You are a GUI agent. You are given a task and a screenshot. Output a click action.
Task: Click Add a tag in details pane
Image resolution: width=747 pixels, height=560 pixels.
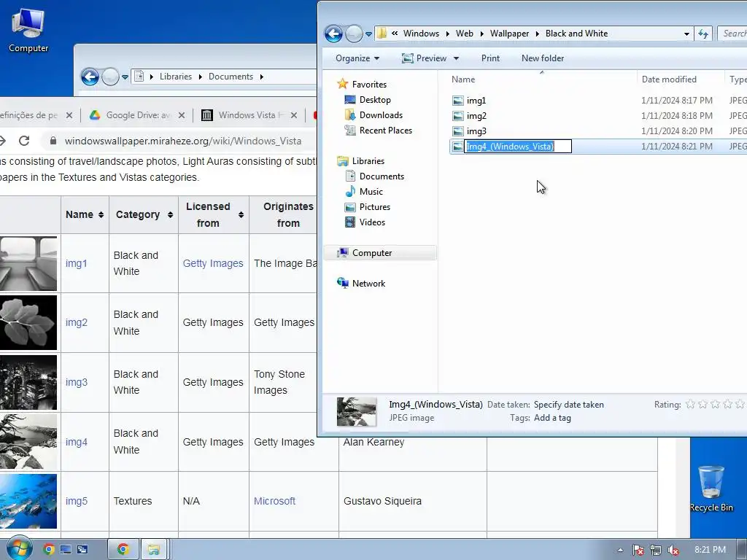pos(552,418)
